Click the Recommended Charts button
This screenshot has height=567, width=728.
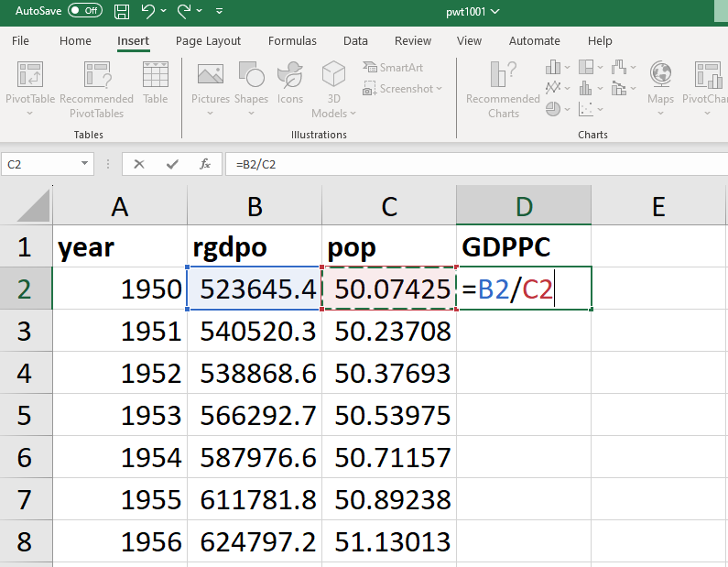tap(503, 90)
